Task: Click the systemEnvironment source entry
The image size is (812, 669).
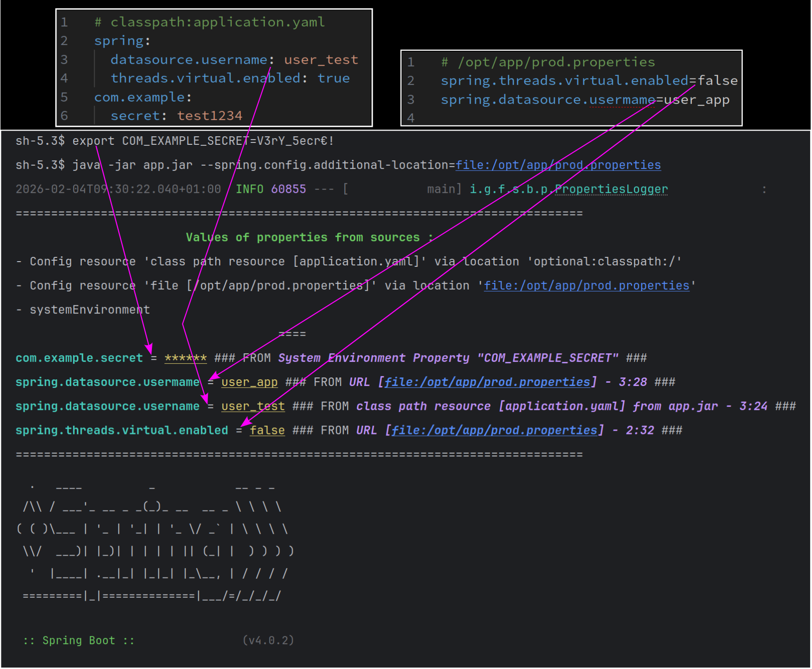Action: [x=90, y=310]
